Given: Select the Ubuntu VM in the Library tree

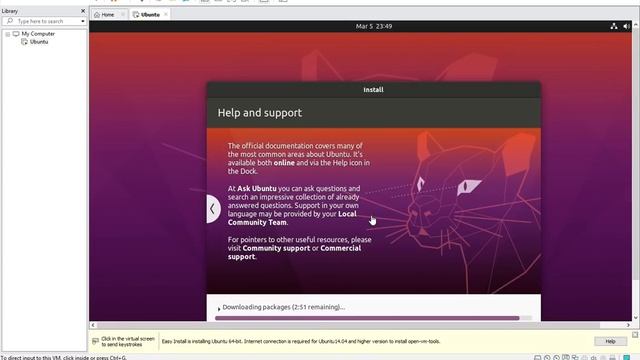Looking at the screenshot, I should [x=39, y=42].
